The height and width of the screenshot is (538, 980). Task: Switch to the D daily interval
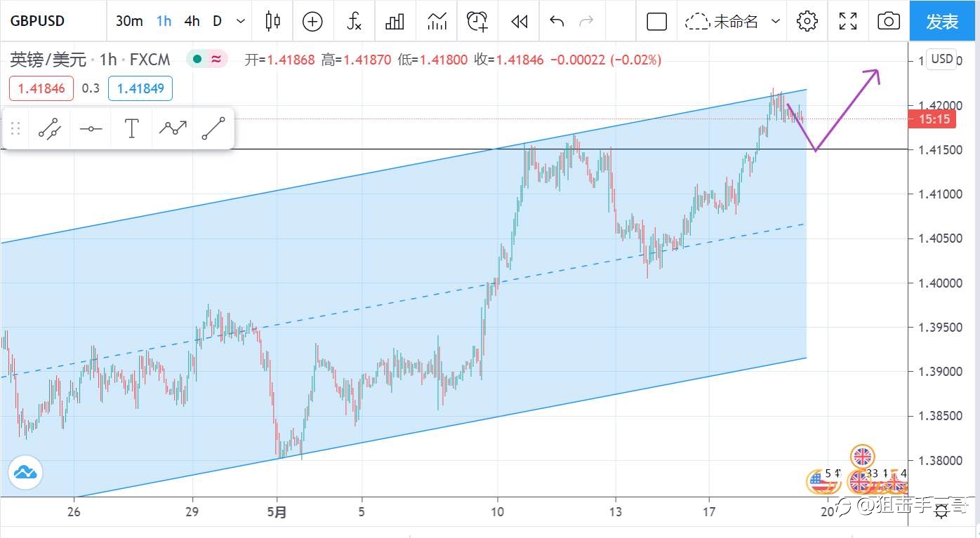coord(217,21)
